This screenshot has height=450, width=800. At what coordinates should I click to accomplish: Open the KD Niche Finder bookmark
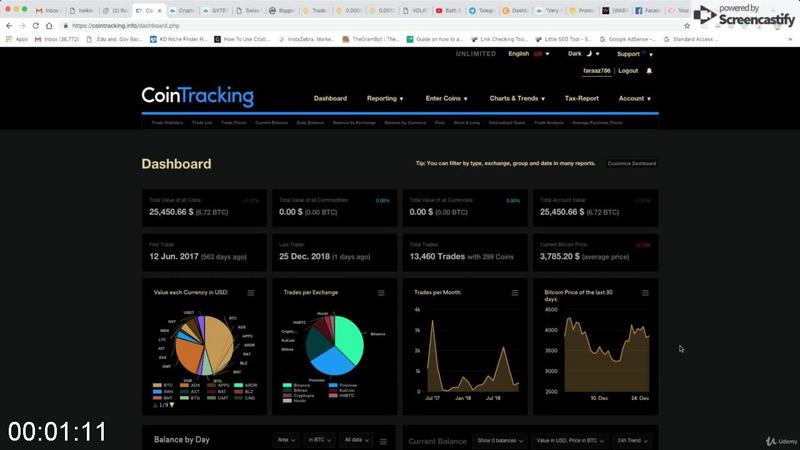[178, 39]
